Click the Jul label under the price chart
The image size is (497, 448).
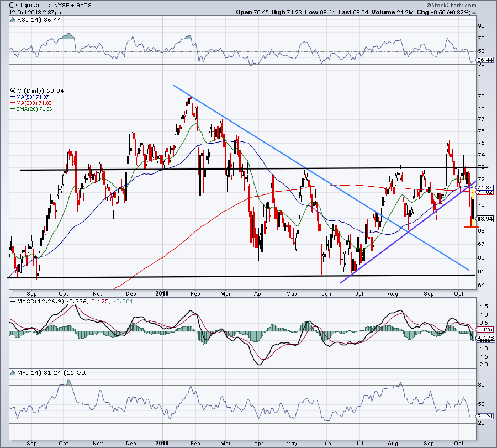tap(359, 293)
